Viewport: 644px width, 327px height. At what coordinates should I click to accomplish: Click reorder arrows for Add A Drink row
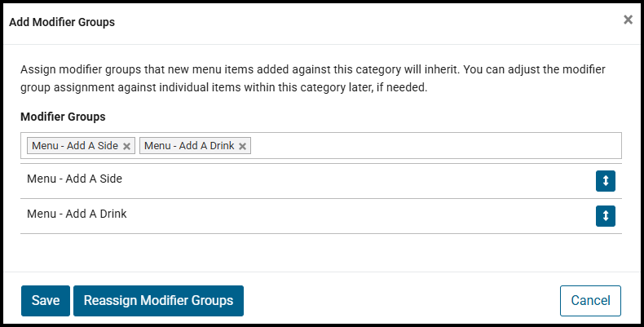pos(605,216)
